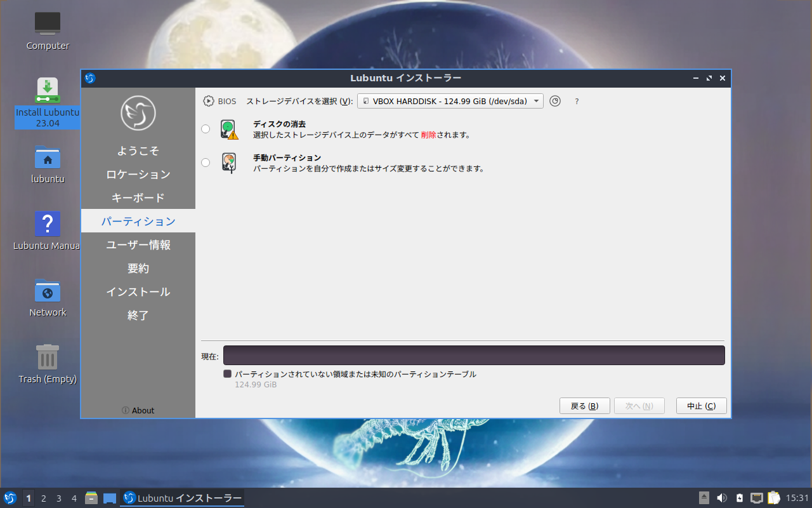This screenshot has height=508, width=812.
Task: Open the About link in sidebar
Action: click(x=138, y=410)
